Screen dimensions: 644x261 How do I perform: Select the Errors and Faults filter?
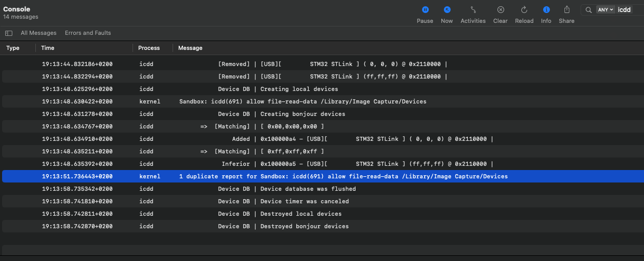(x=88, y=33)
